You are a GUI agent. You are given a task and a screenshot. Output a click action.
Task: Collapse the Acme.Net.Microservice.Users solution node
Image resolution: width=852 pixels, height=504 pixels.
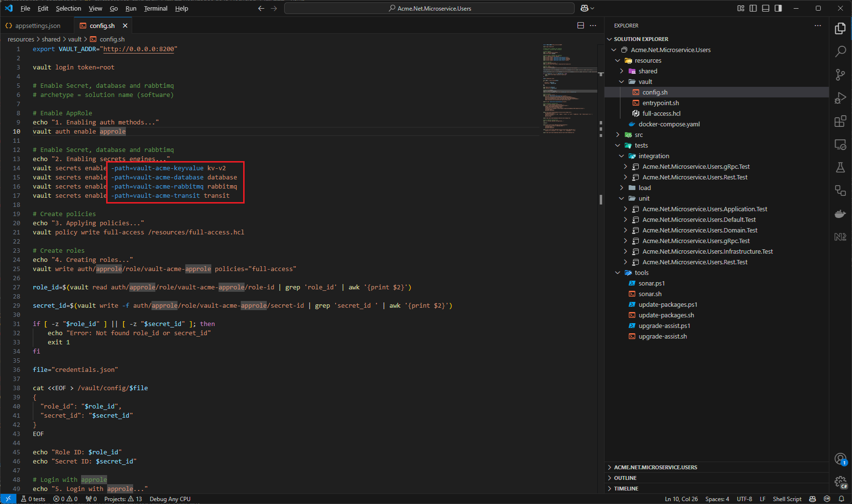pos(614,50)
